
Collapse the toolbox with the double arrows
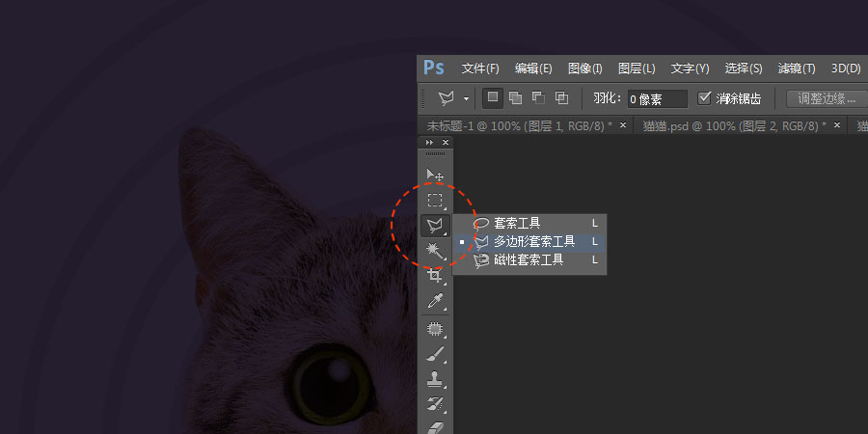click(x=429, y=143)
